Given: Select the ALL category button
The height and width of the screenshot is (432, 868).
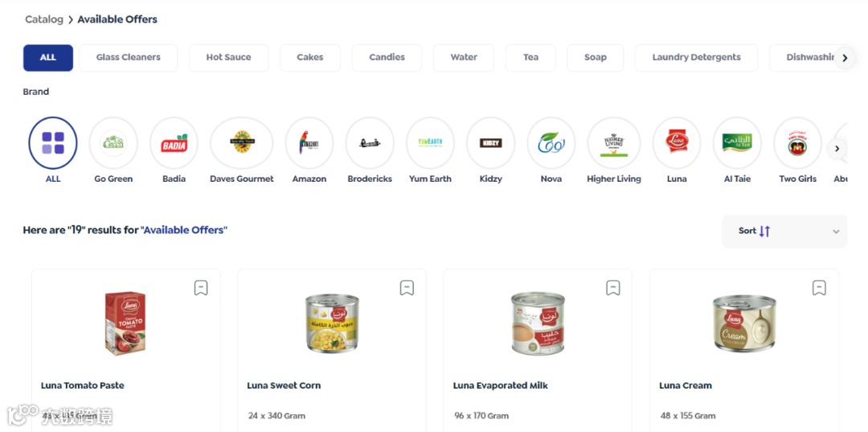Looking at the screenshot, I should [x=48, y=58].
